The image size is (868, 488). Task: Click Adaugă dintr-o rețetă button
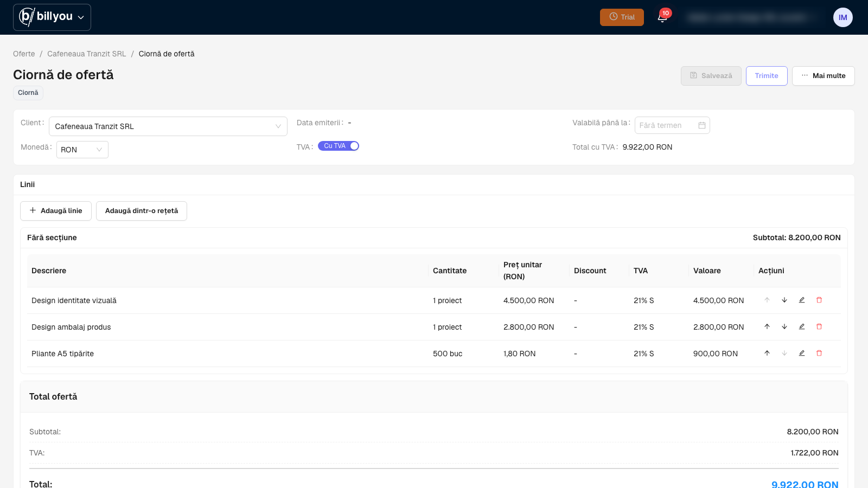point(142,211)
